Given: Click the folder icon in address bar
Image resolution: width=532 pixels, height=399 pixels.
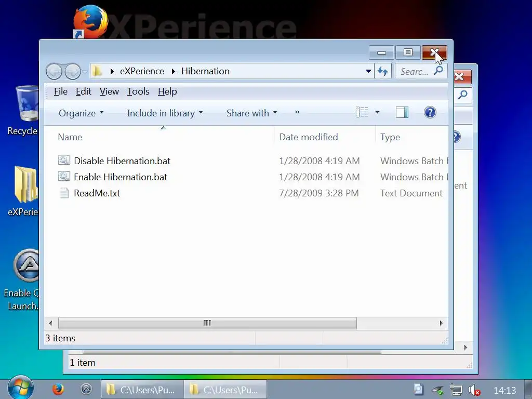Looking at the screenshot, I should click(x=98, y=71).
